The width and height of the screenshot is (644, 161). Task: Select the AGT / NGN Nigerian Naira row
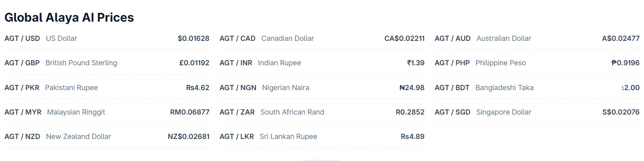coord(322,87)
